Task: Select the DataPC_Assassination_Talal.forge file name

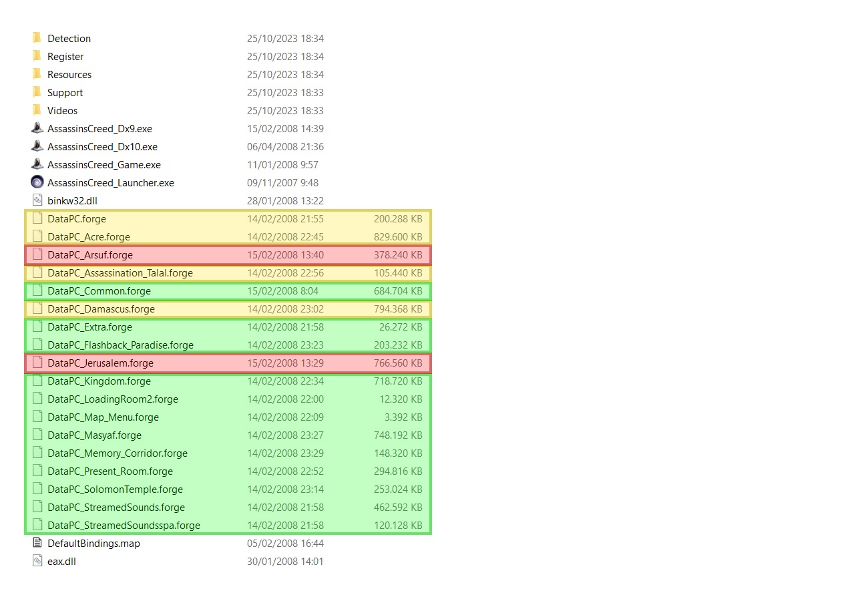Action: click(x=120, y=273)
